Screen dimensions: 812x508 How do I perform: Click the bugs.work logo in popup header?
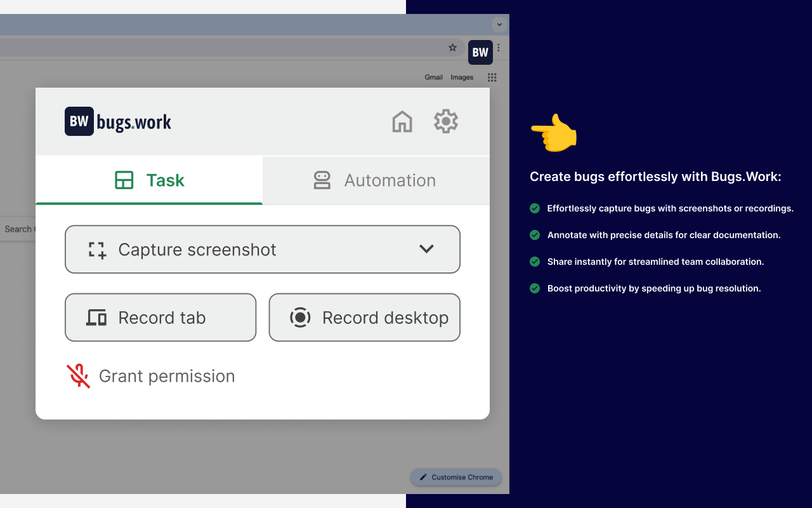118,121
